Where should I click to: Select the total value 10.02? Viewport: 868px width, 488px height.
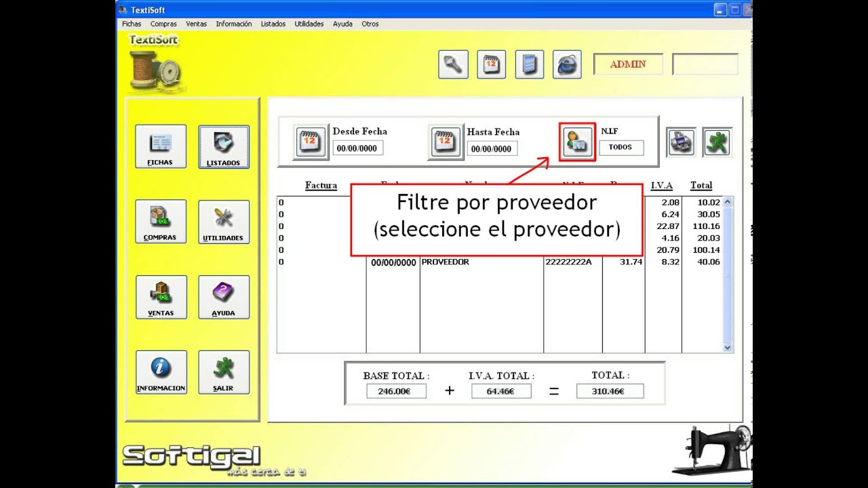point(709,203)
